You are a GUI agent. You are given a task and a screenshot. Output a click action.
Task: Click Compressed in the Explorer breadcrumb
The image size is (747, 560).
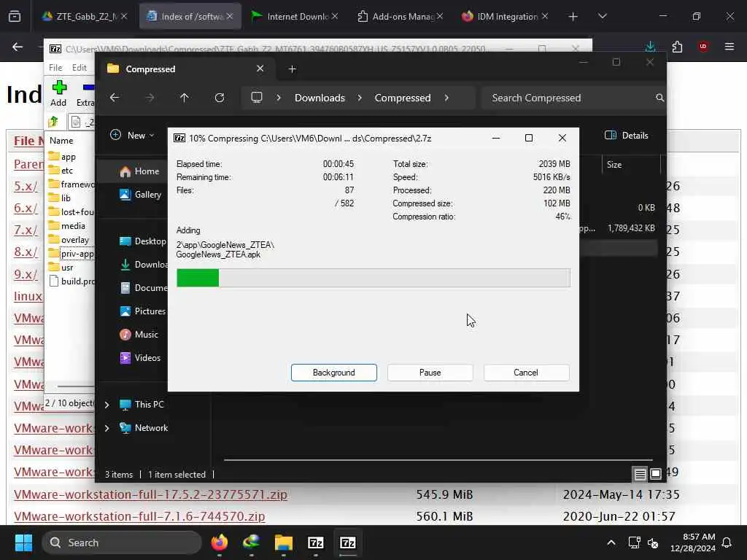tap(403, 98)
